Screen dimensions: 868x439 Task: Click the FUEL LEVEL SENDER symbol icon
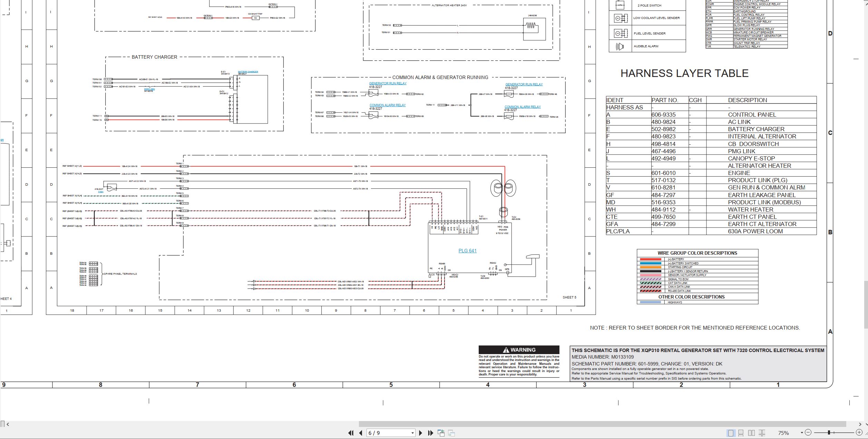point(621,33)
